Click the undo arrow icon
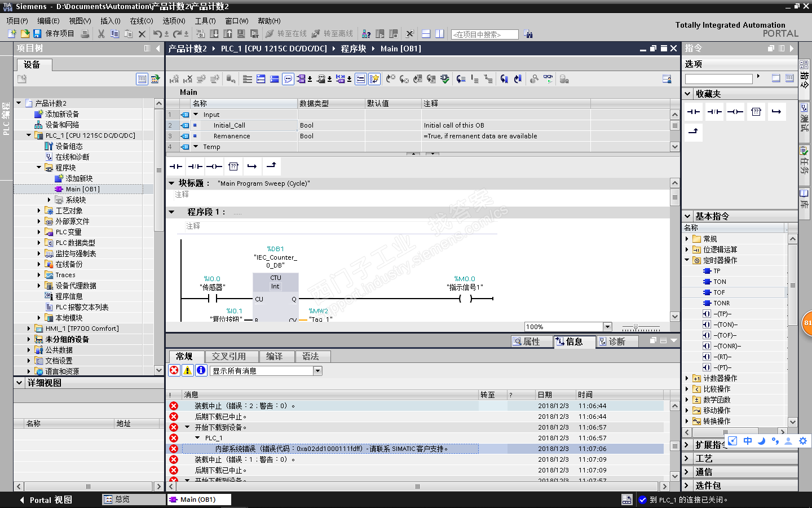The height and width of the screenshot is (508, 812). (157, 34)
